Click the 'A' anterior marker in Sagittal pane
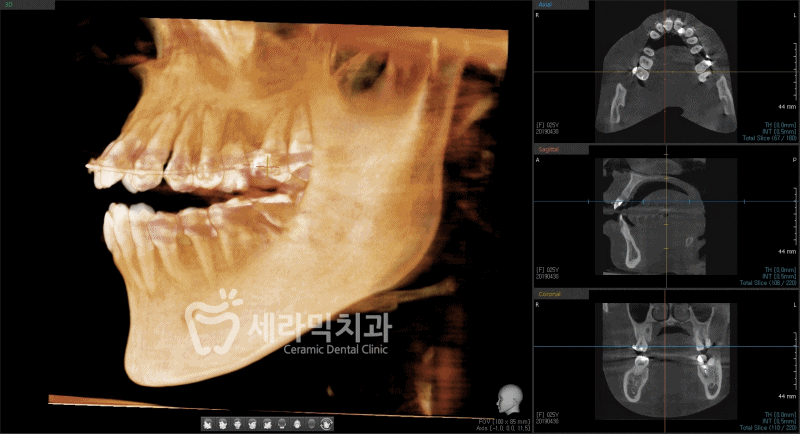Viewport: 800px width, 434px height. click(537, 160)
